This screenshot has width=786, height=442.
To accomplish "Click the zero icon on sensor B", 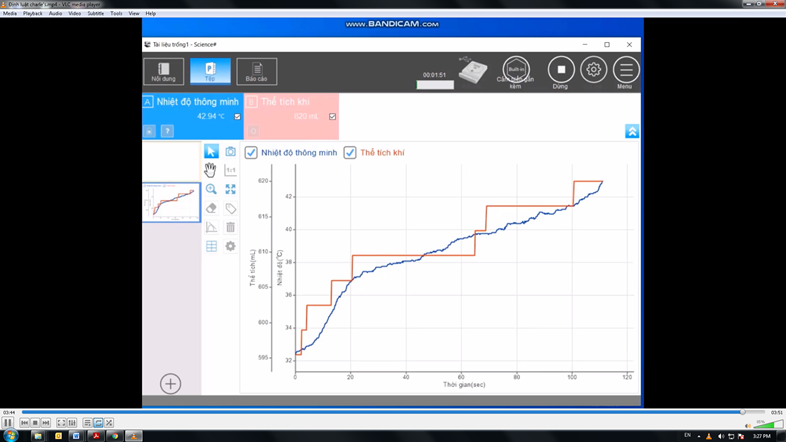I will point(253,131).
